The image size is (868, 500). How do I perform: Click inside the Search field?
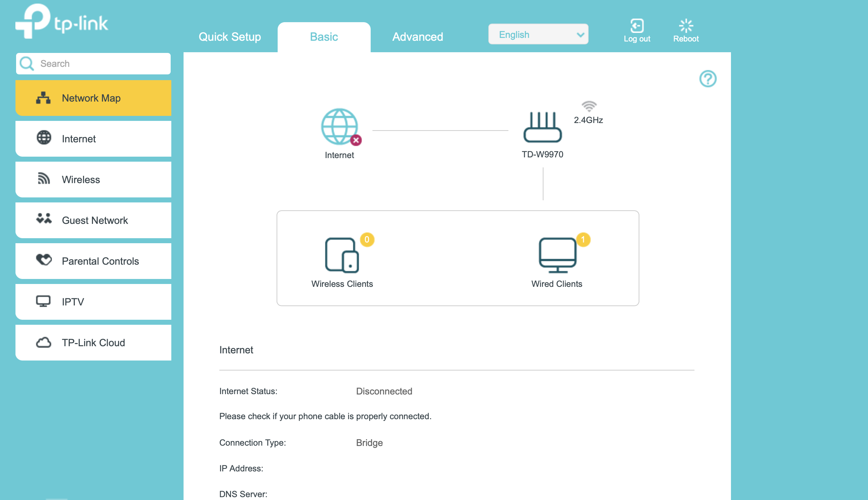tap(100, 63)
